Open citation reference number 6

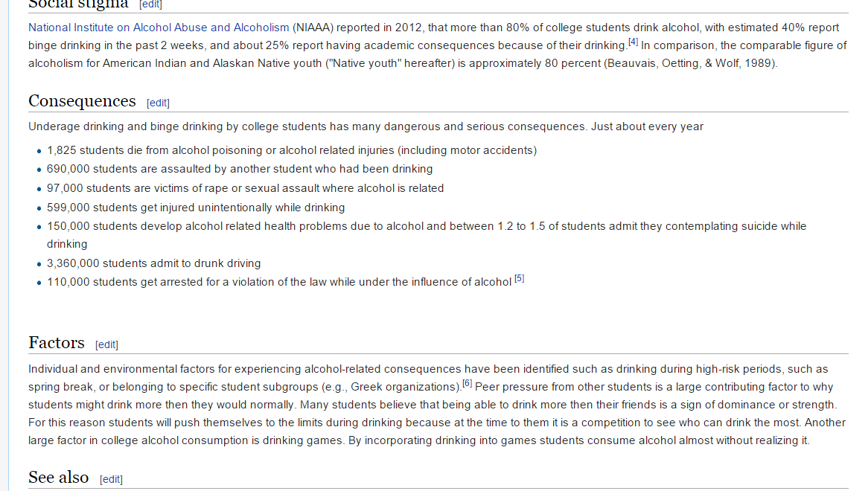pyautogui.click(x=467, y=384)
